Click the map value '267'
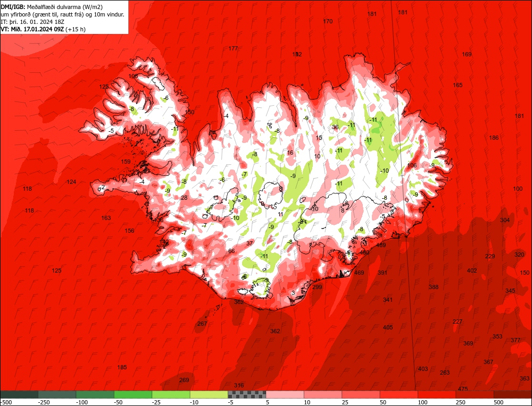The image size is (532, 406). click(x=202, y=324)
